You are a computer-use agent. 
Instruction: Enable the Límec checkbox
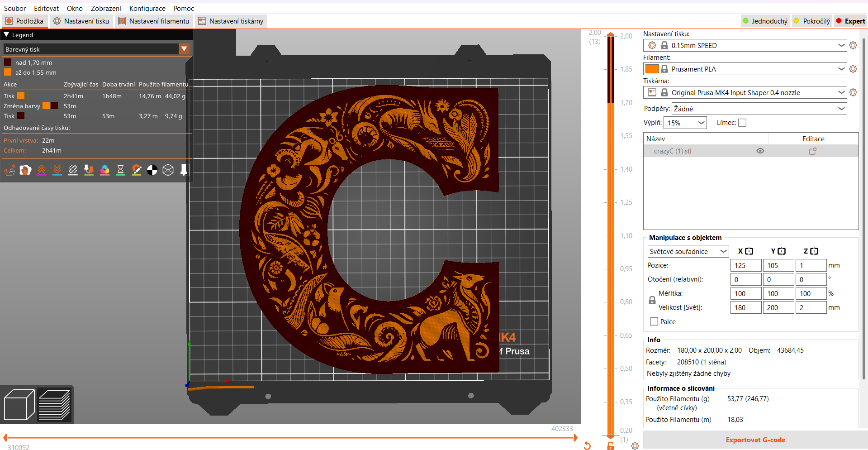(x=742, y=122)
